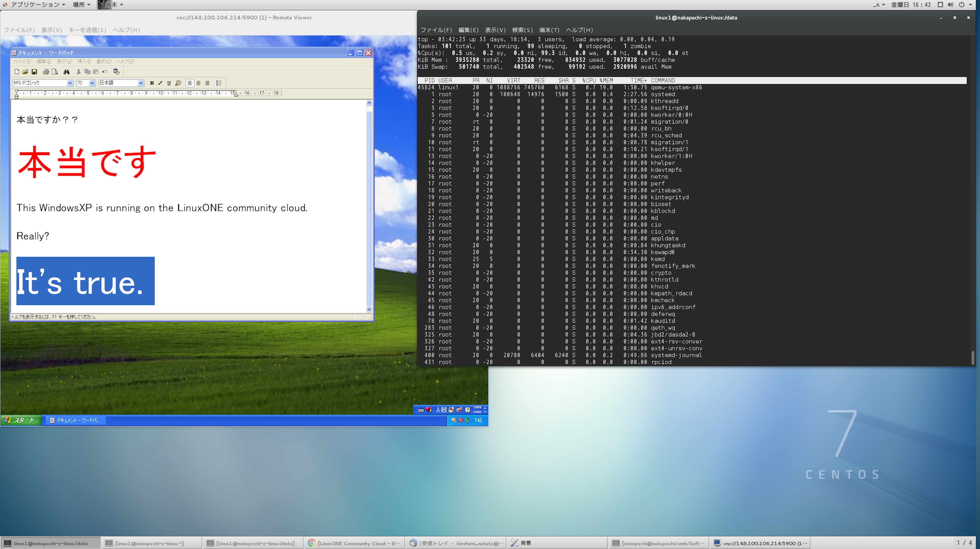The height and width of the screenshot is (549, 980).
Task: Open the 場所 menu in top panel
Action: point(81,5)
